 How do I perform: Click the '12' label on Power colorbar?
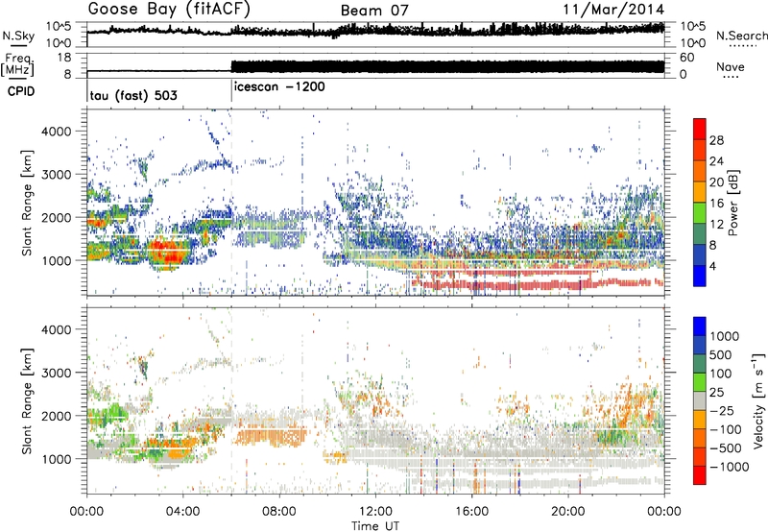716,225
